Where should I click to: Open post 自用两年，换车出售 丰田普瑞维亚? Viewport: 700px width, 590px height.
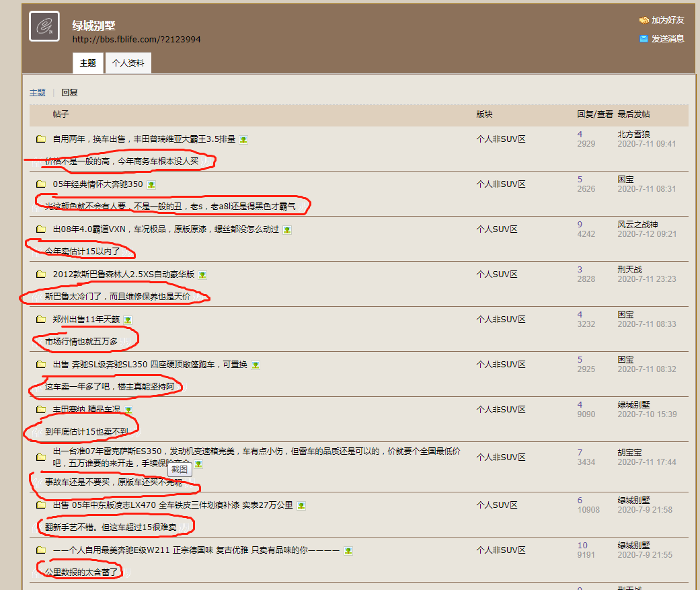pyautogui.click(x=144, y=139)
